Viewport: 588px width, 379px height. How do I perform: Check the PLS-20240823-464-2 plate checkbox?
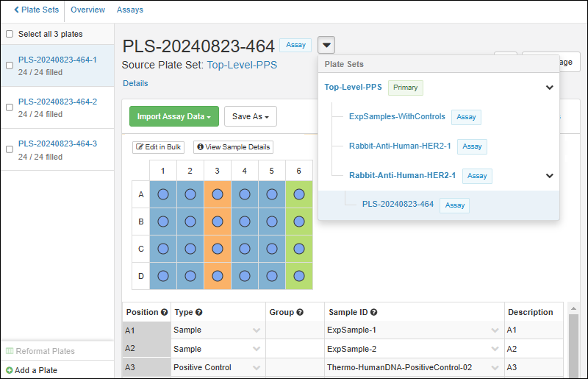pos(10,107)
